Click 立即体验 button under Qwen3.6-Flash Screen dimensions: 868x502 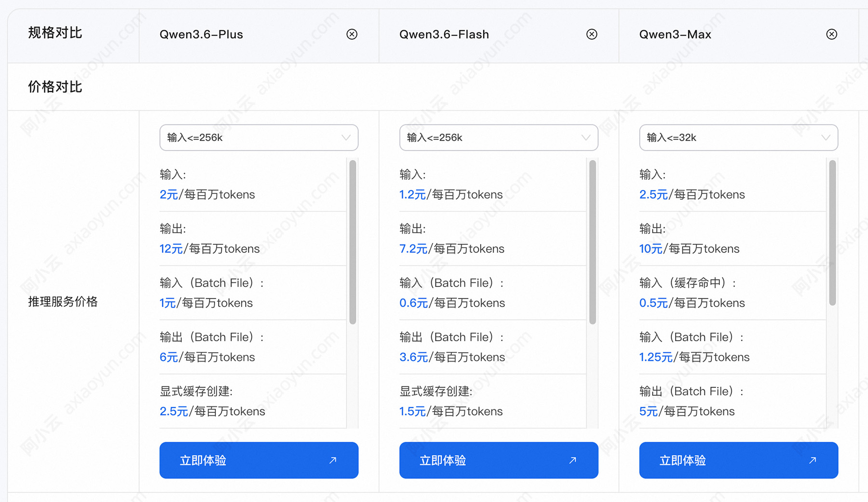click(x=499, y=460)
